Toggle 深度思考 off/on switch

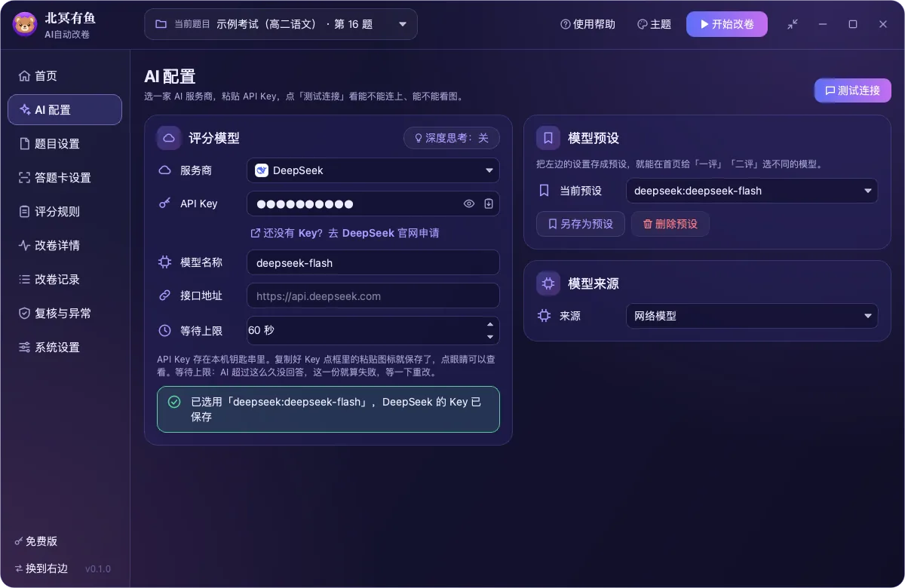click(452, 138)
